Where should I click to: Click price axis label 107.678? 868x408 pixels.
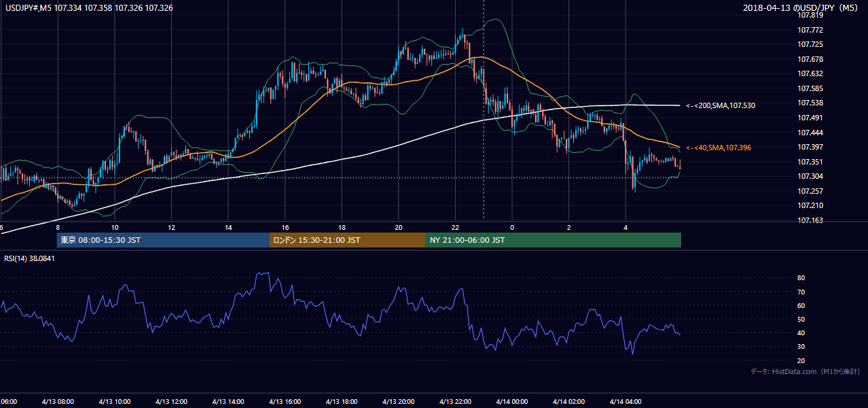tap(812, 58)
